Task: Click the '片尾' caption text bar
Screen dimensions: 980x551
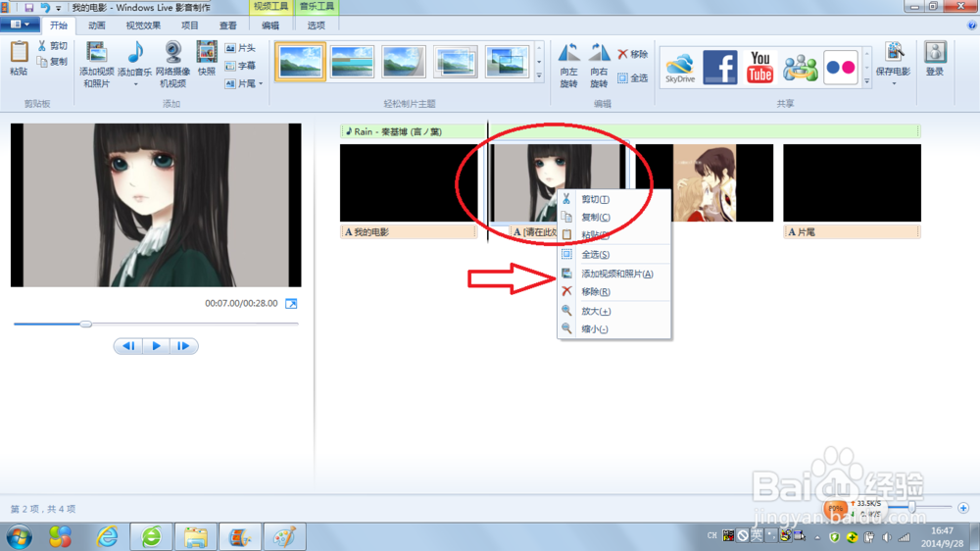Action: (852, 232)
